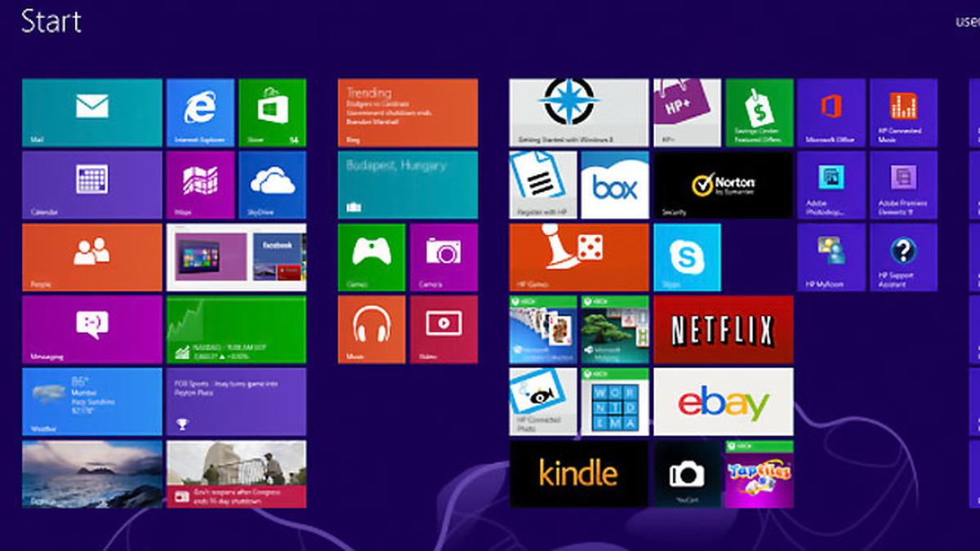Launch the Kindle tile
This screenshot has height=551, width=980.
579,474
